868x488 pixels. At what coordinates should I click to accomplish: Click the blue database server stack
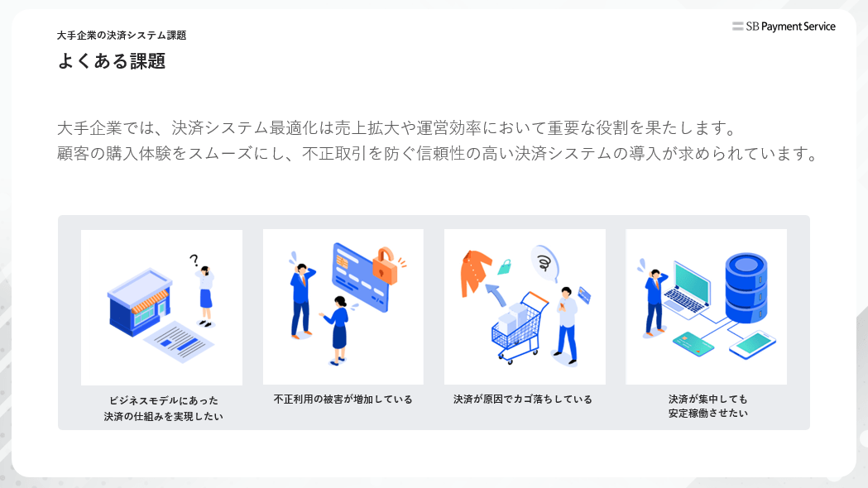(x=746, y=289)
